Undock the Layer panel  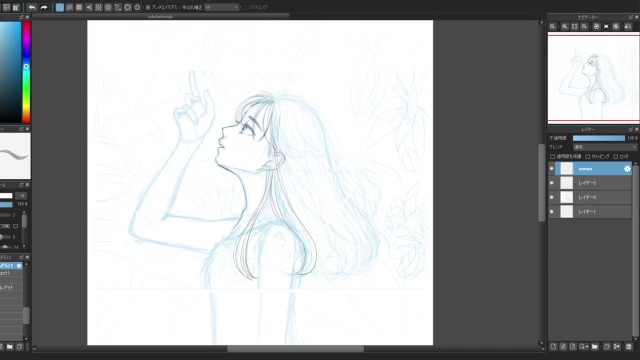(631, 129)
